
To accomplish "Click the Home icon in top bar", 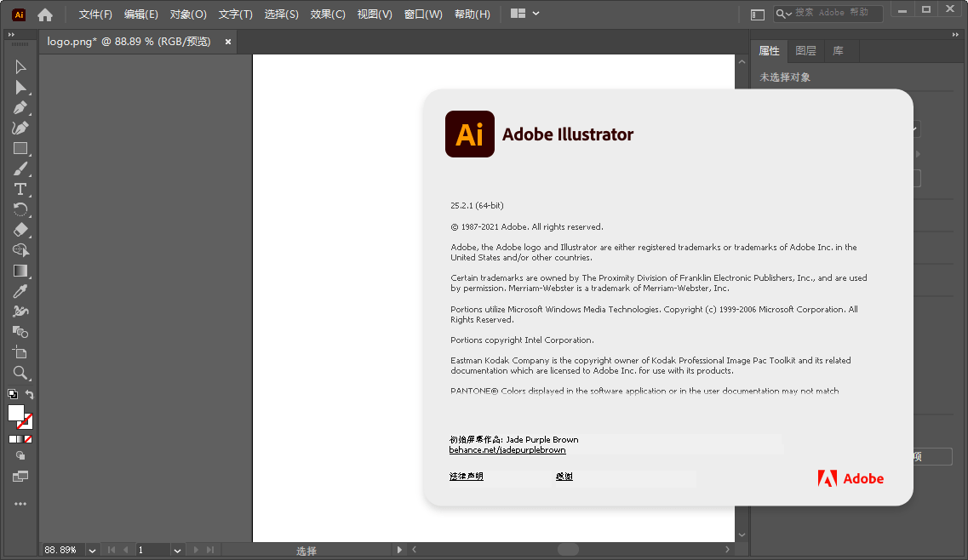I will pyautogui.click(x=45, y=14).
